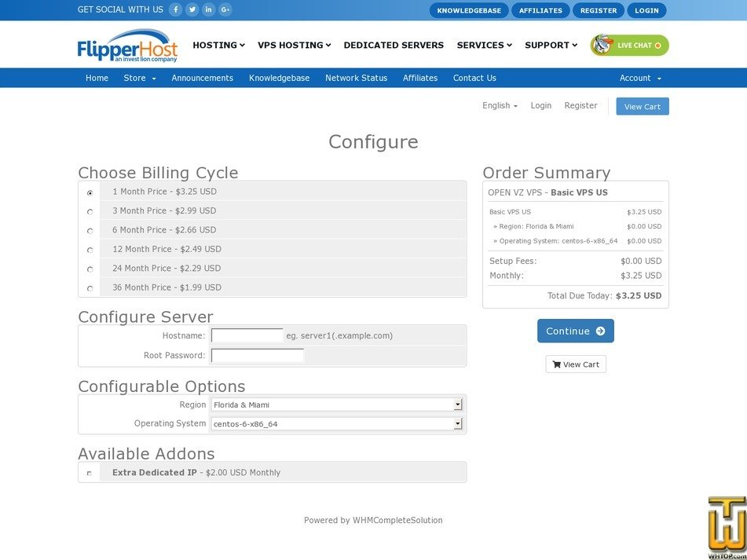Viewport: 747px width, 560px height.
Task: Open the LinkedIn social icon
Action: [x=208, y=9]
